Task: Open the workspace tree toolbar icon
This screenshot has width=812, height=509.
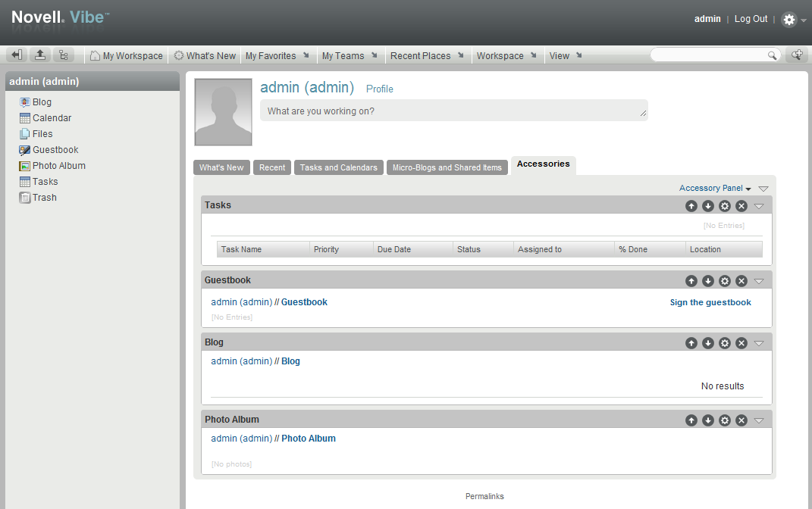Action: pyautogui.click(x=64, y=55)
